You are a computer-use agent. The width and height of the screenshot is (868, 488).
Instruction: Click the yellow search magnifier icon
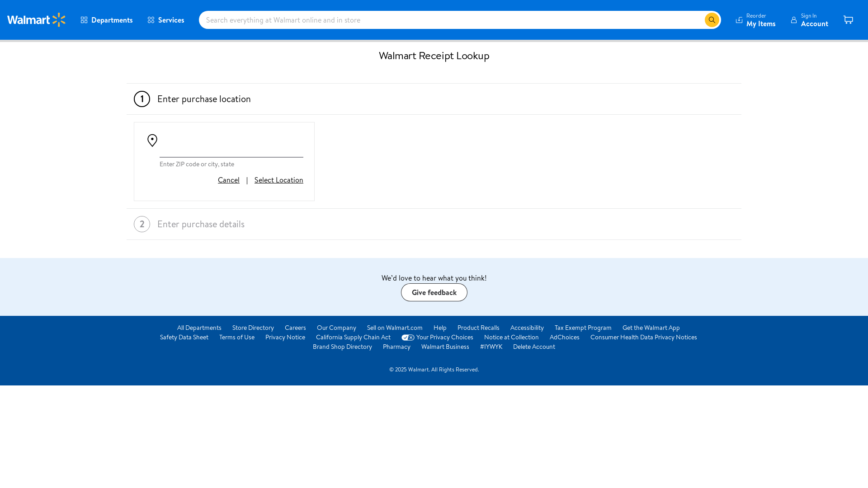point(712,20)
